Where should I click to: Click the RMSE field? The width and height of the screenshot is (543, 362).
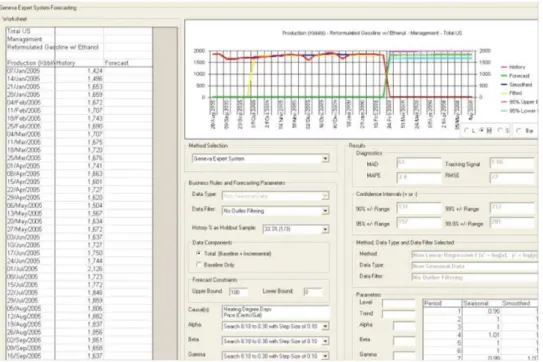point(513,178)
